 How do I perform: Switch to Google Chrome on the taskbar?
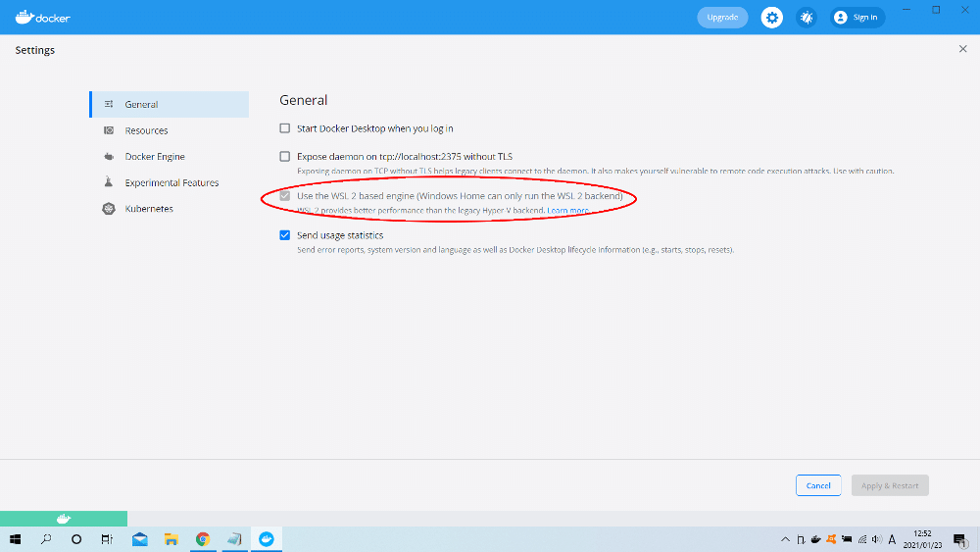pos(203,539)
